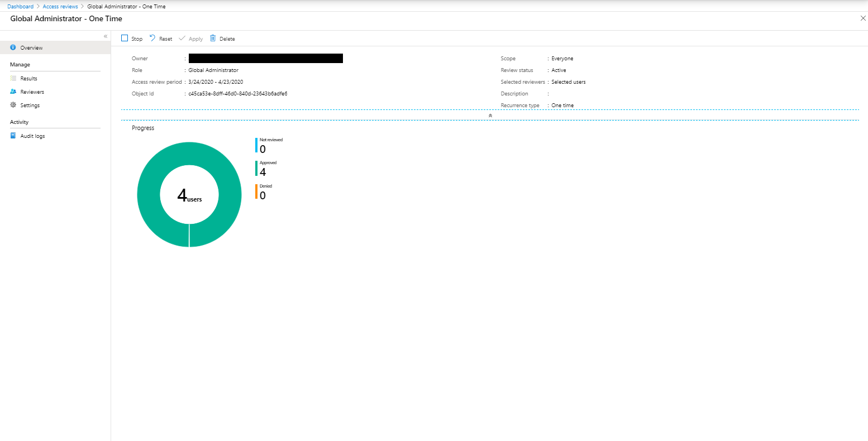Click the Delete trash can icon
Viewport: 868px width, 441px height.
213,38
